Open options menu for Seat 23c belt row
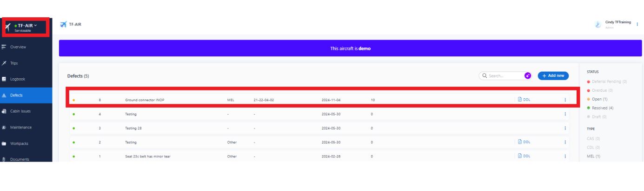Viewport: 644px width, 191px height. [x=565, y=157]
